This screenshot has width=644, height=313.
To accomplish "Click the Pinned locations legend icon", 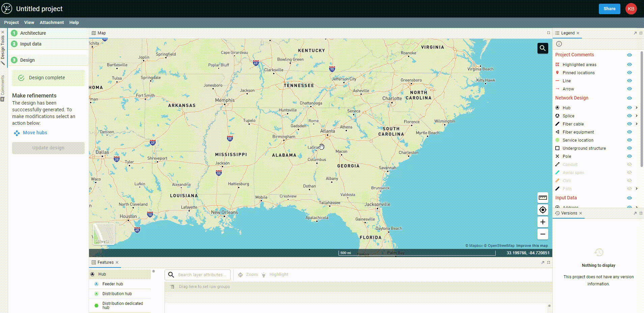I will pyautogui.click(x=557, y=73).
